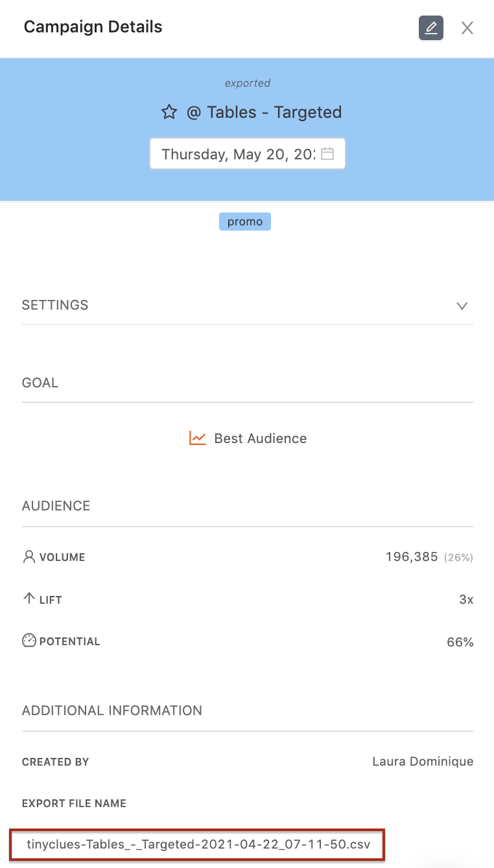The height and width of the screenshot is (868, 494).
Task: Close the Campaign Details panel
Action: coord(467,28)
